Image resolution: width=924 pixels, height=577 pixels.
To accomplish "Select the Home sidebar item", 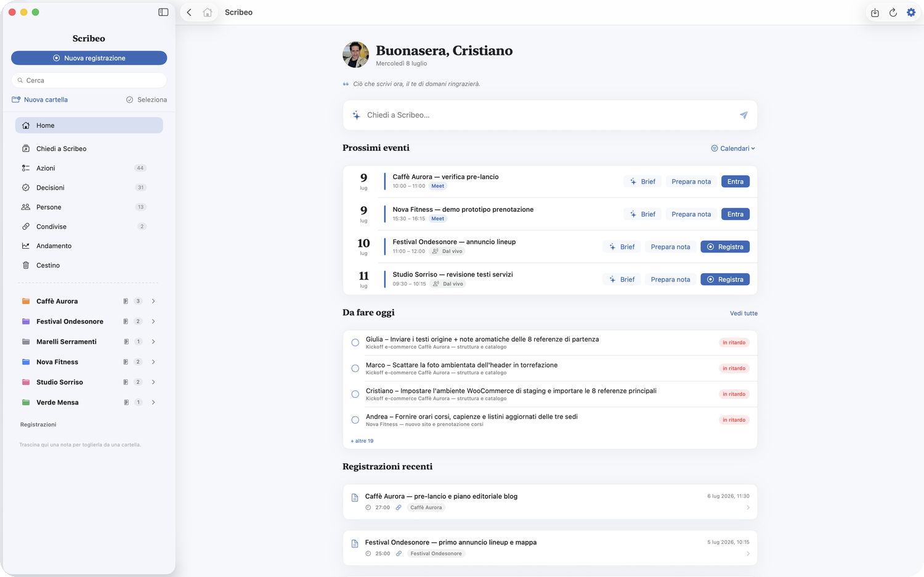I will [89, 126].
